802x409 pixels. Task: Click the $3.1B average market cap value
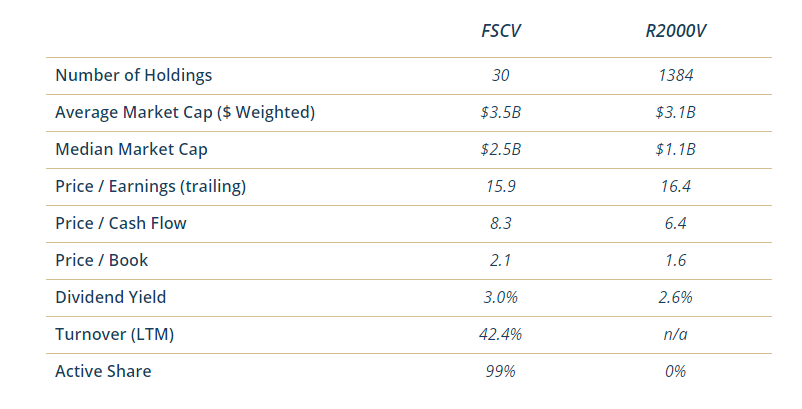pyautogui.click(x=676, y=112)
